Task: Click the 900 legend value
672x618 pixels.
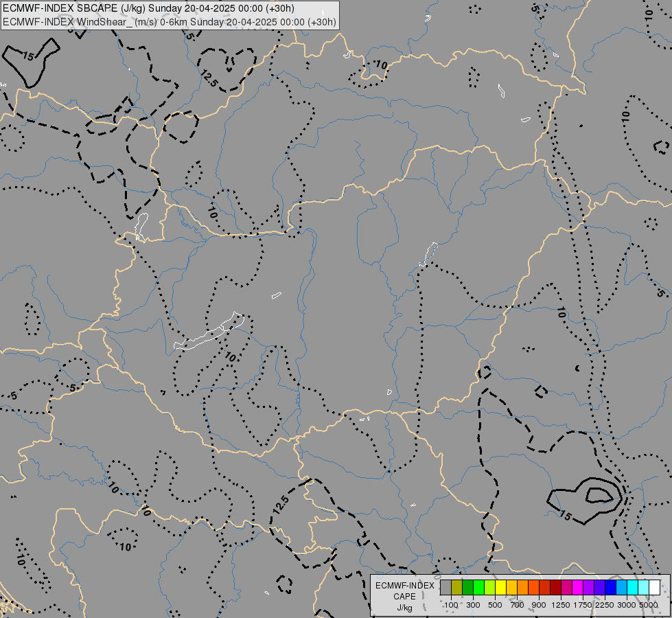Action: tap(539, 605)
